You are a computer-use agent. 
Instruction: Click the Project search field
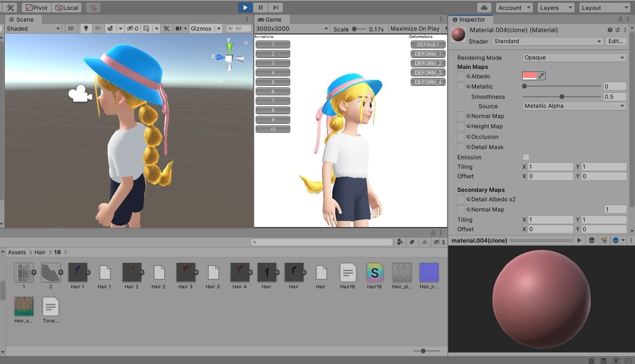coord(322,242)
